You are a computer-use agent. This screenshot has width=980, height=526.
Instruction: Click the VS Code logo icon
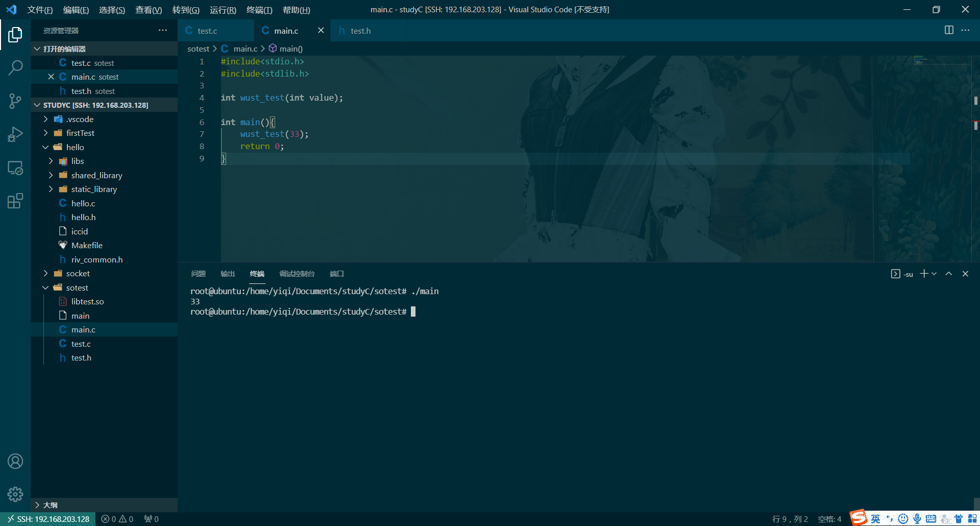11,9
